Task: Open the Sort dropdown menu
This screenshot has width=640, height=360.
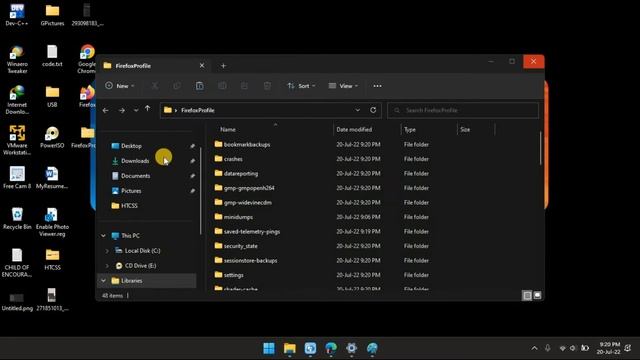Action: (301, 86)
